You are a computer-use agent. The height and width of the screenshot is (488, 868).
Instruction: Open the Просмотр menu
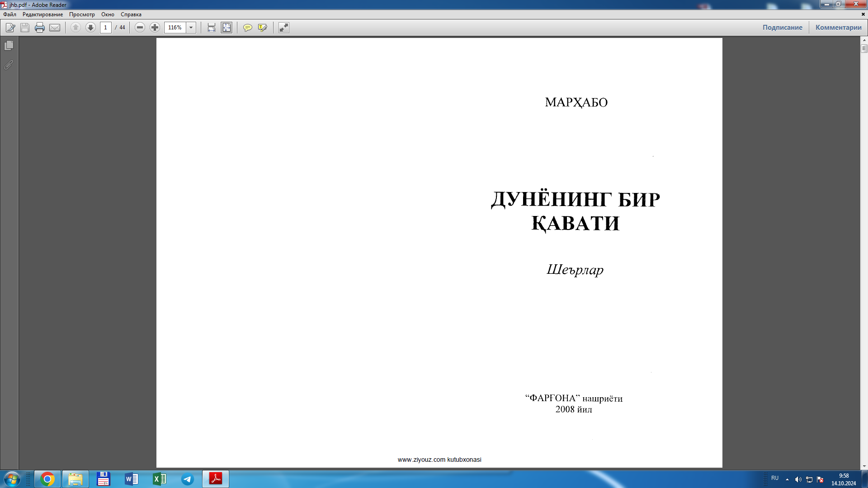[82, 14]
